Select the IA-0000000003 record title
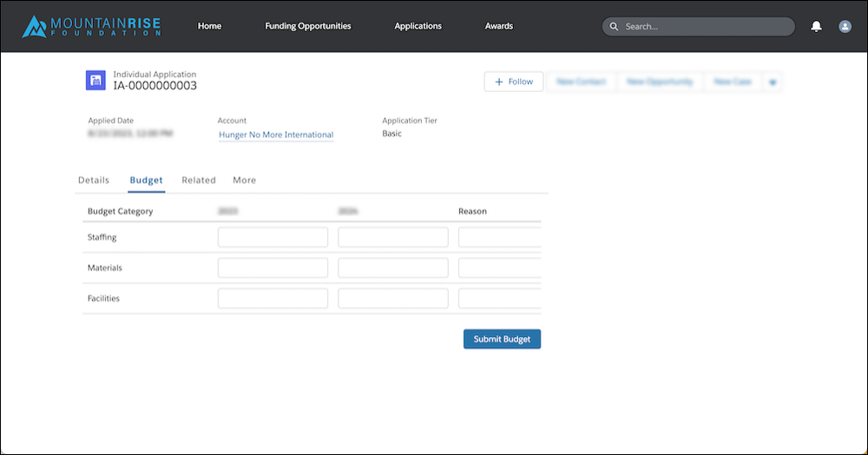 155,85
